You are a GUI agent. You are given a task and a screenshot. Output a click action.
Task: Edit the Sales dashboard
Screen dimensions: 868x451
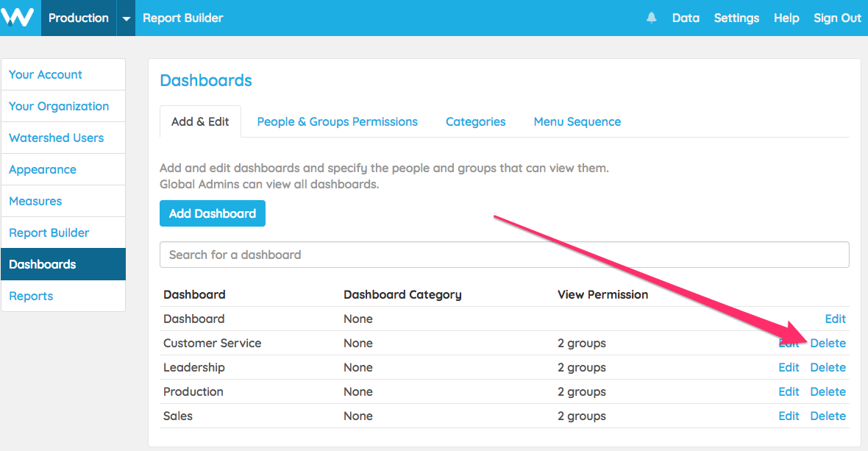coord(789,416)
